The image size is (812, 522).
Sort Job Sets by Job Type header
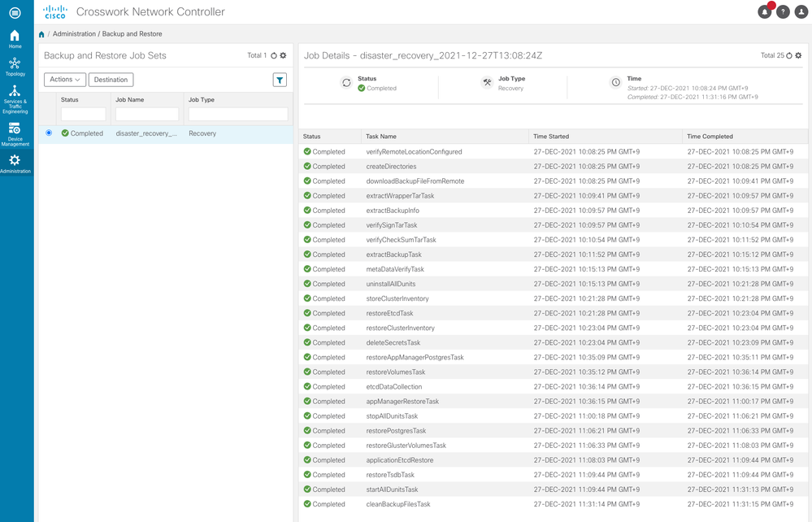pyautogui.click(x=202, y=100)
